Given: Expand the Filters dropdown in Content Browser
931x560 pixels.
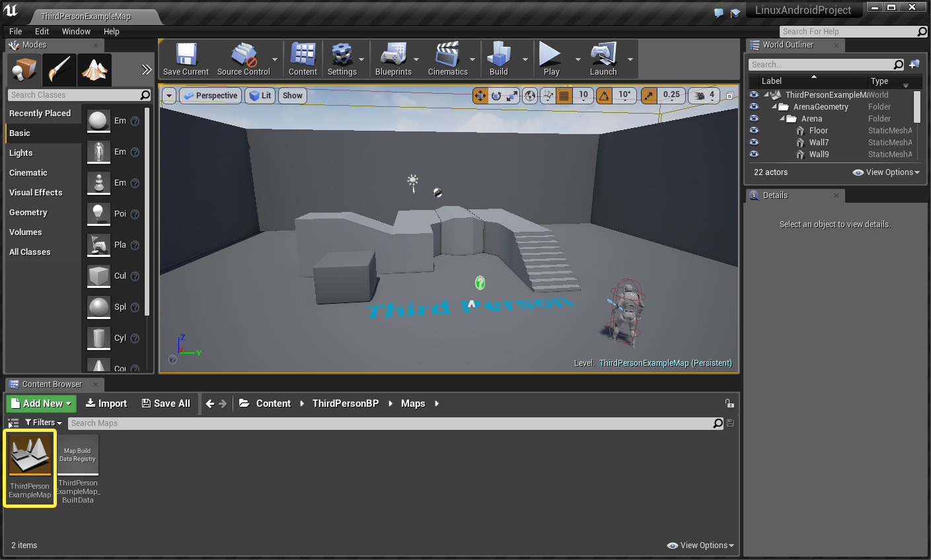Looking at the screenshot, I should tap(44, 423).
